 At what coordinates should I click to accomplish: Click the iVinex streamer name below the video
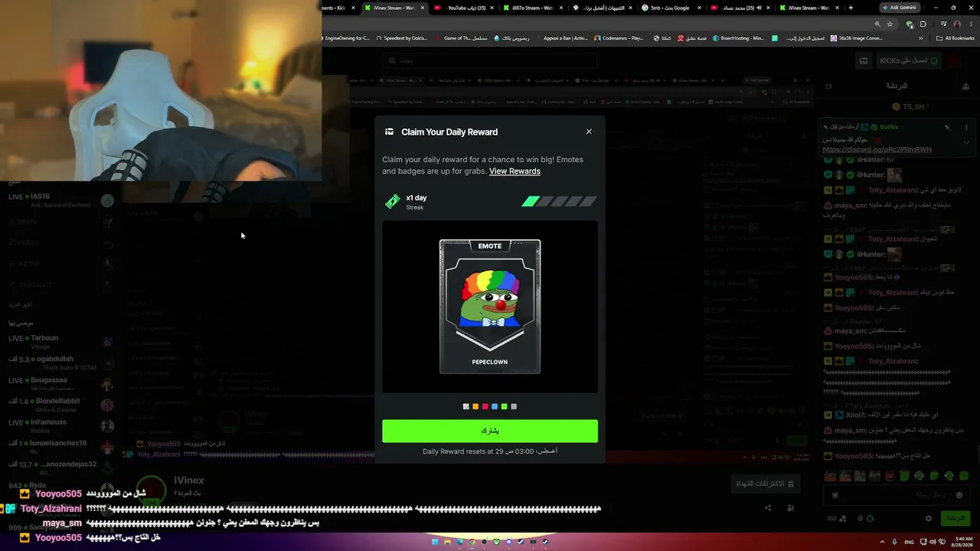click(x=188, y=481)
